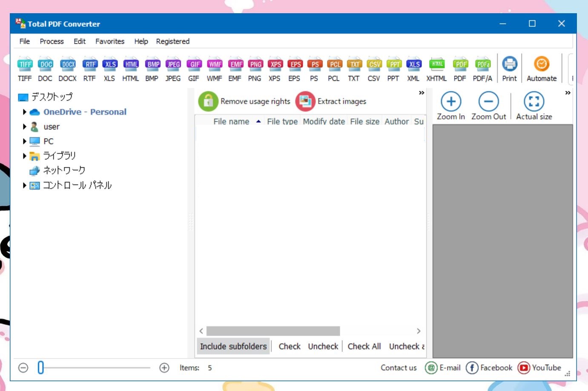Viewport: 588px width, 391px height.
Task: Select JPEG conversion icon
Action: [x=173, y=69]
